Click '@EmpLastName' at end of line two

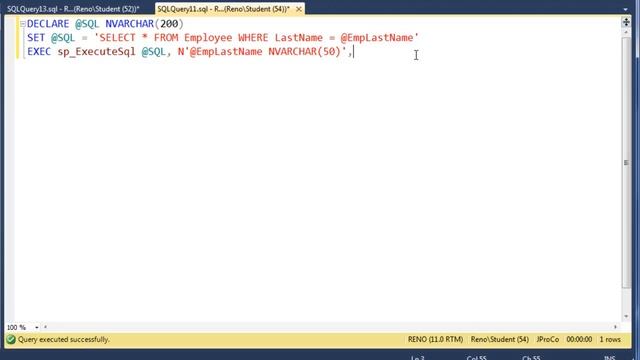pyautogui.click(x=377, y=38)
